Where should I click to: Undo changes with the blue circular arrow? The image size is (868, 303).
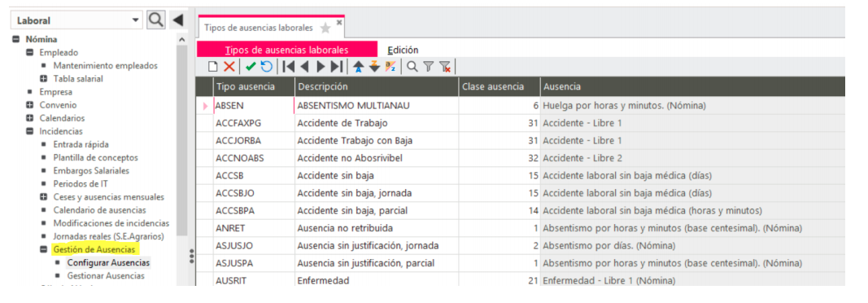coord(266,67)
